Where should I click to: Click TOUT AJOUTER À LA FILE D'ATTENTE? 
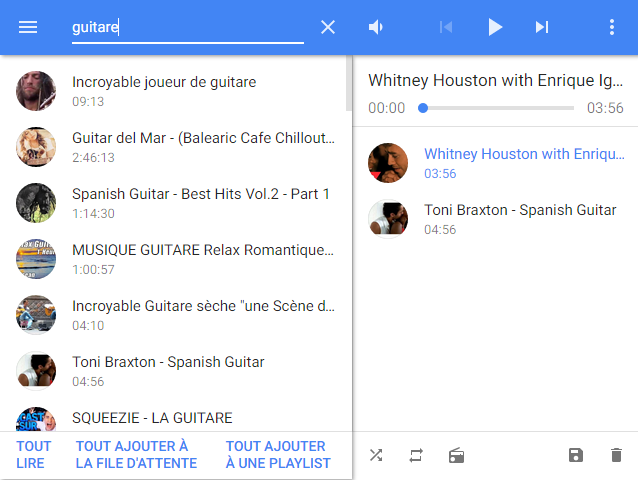136,455
